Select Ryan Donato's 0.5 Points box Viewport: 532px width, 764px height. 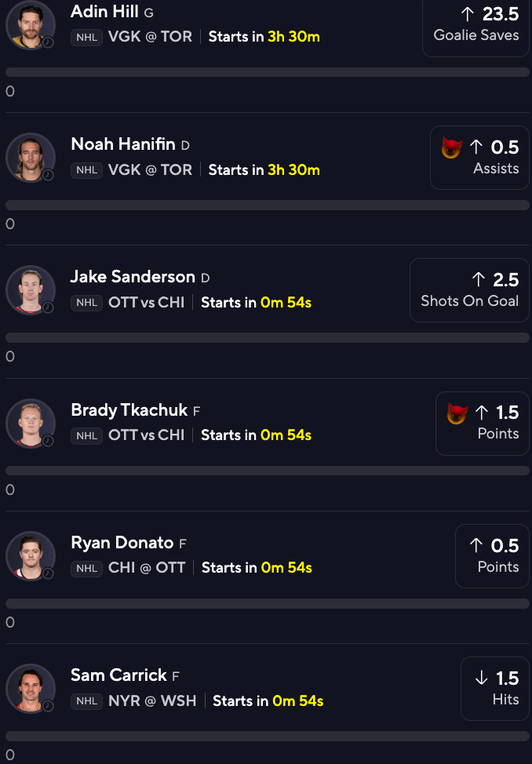[493, 556]
